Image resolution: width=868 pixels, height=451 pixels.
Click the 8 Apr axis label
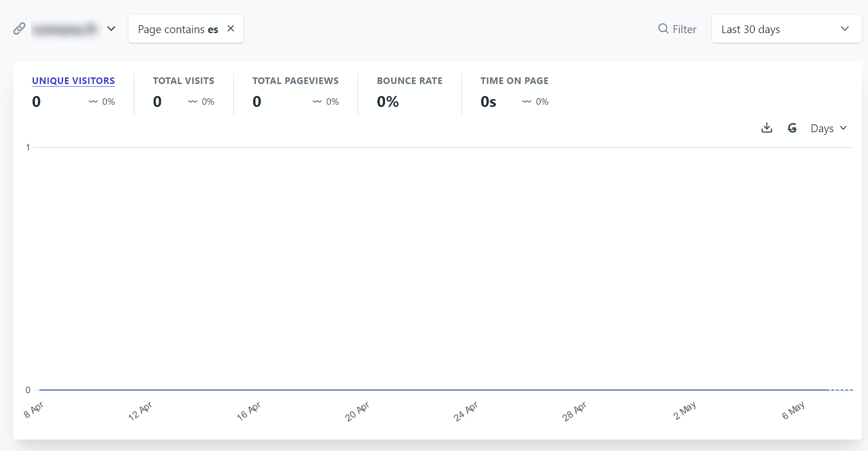coord(34,410)
